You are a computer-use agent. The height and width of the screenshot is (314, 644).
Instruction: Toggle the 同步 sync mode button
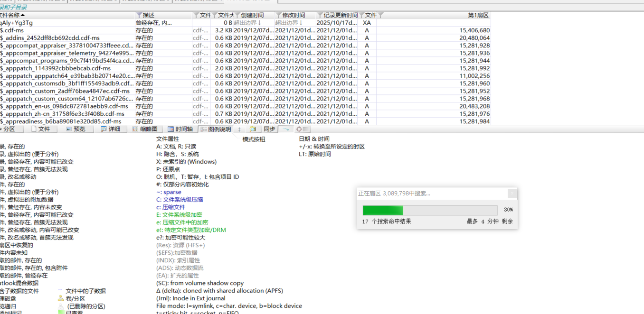269,129
